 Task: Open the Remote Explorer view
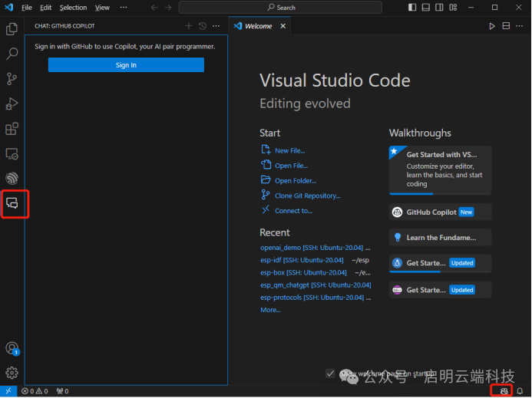click(x=12, y=154)
